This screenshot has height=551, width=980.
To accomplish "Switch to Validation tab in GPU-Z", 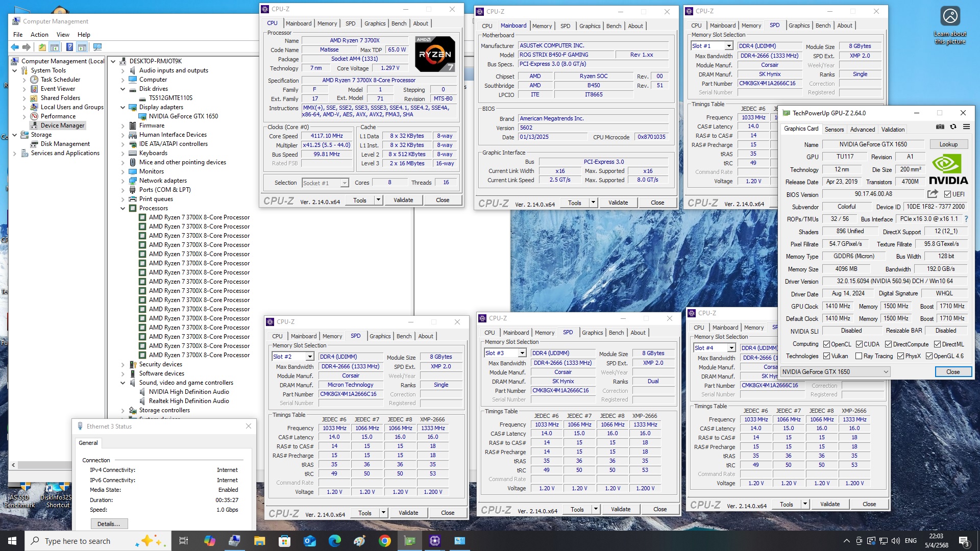I will (x=893, y=130).
